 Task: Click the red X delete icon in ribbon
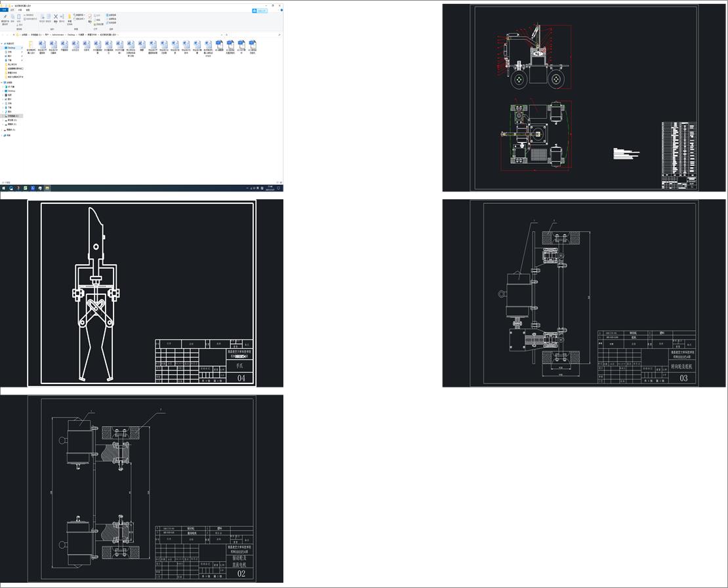point(55,18)
